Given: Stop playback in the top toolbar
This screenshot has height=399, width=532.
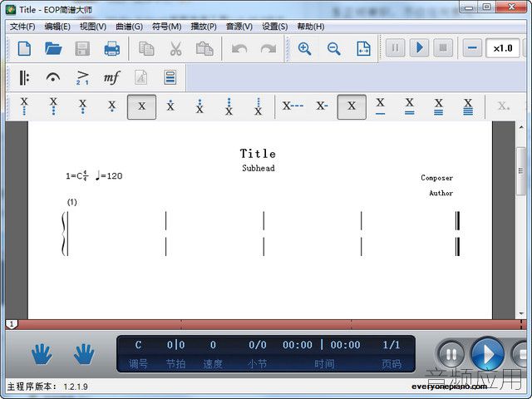Looking at the screenshot, I should [443, 47].
